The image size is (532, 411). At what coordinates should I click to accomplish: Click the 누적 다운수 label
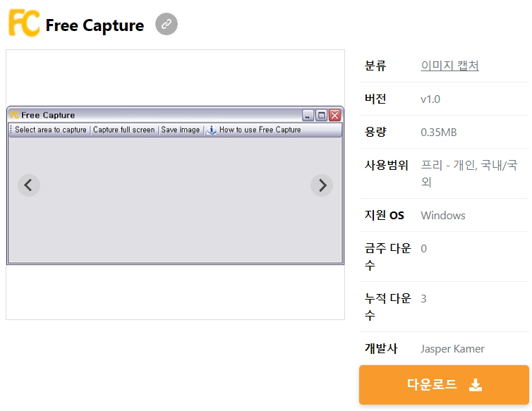[x=388, y=307]
